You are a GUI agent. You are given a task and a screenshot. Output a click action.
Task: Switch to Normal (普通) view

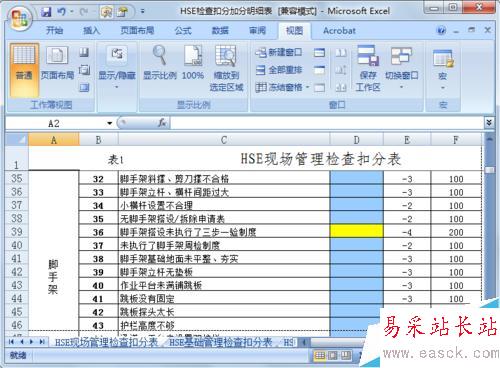[24, 69]
